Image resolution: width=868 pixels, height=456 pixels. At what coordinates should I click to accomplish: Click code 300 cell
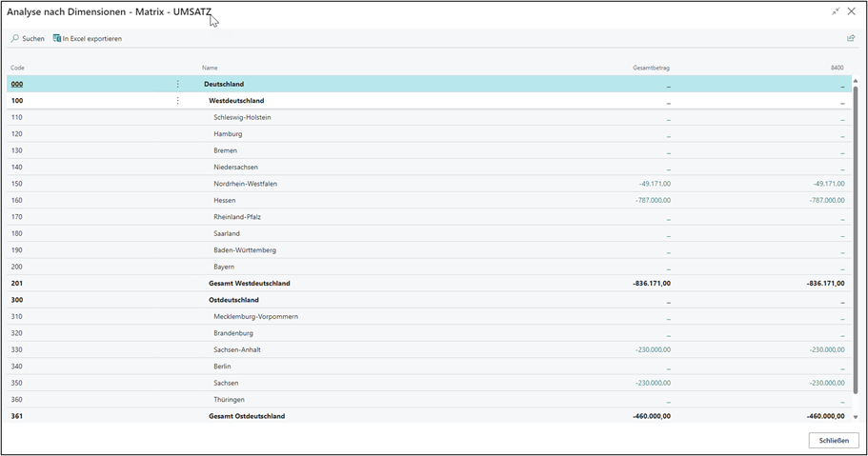click(x=17, y=300)
